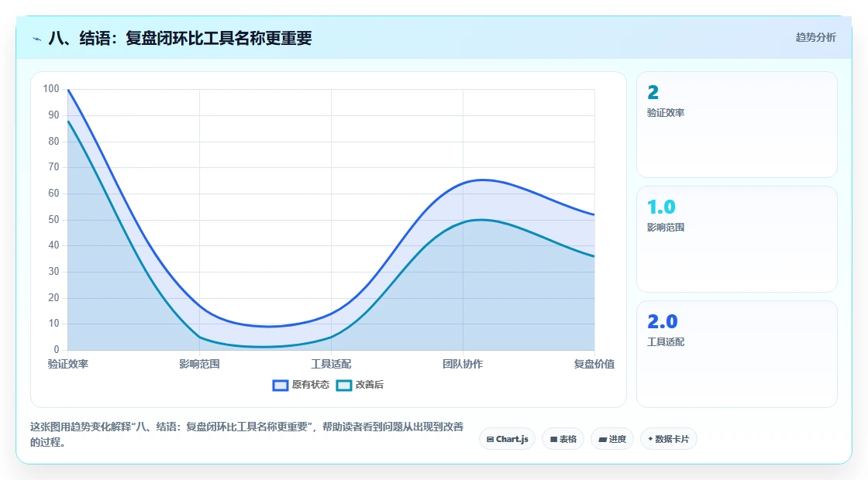
Task: Click the icon in the 进度 tag
Action: coord(603,440)
